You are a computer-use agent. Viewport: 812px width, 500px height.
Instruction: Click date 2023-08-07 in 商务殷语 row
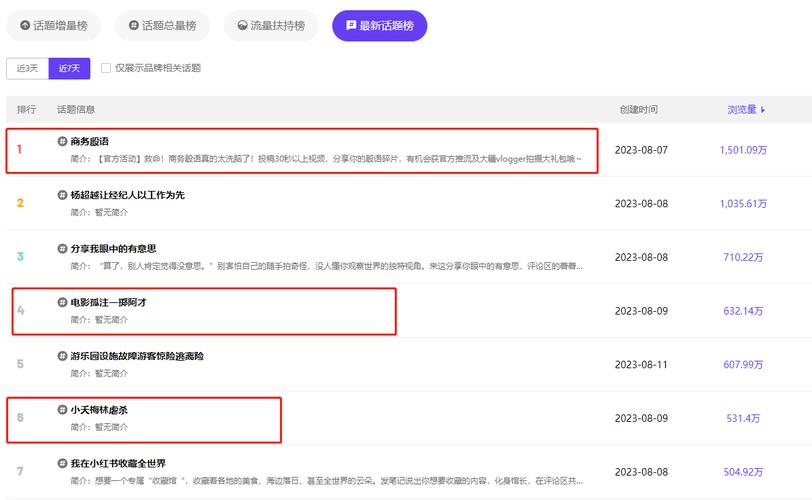[x=641, y=150]
